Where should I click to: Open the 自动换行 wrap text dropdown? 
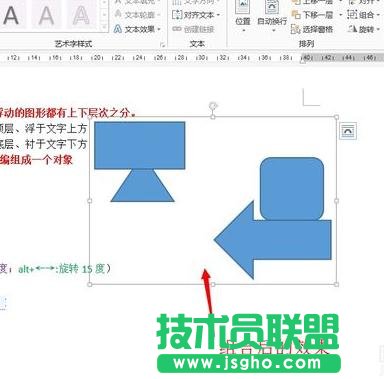coord(272,16)
